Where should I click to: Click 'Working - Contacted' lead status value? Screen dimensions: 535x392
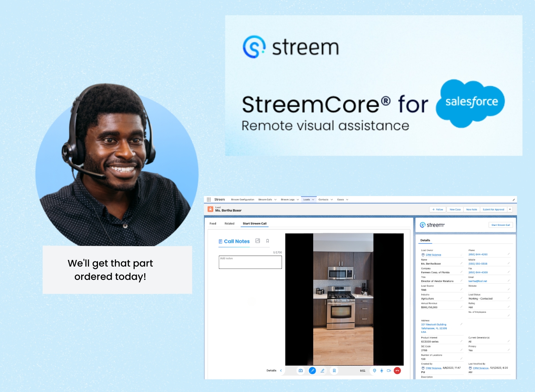pos(480,299)
